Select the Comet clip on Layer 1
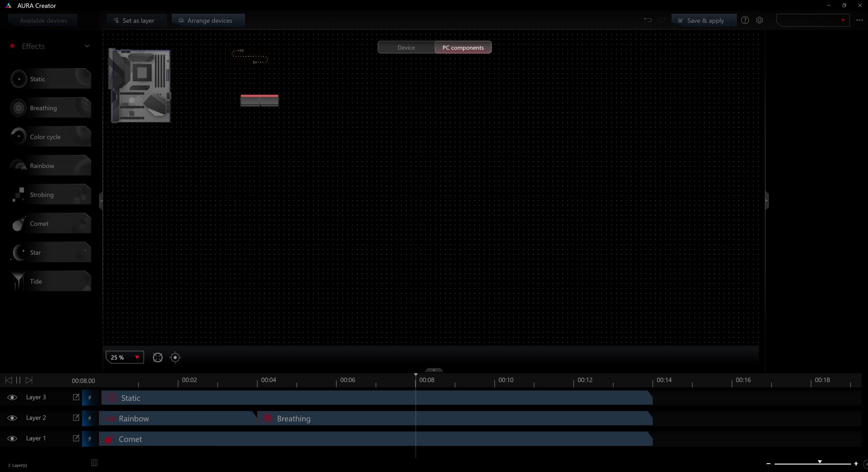The image size is (868, 472). pos(376,439)
